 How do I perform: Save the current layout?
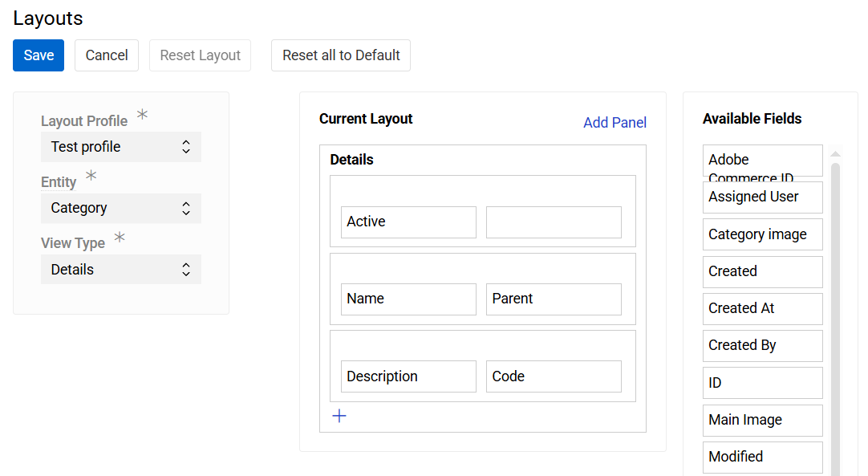[x=38, y=55]
